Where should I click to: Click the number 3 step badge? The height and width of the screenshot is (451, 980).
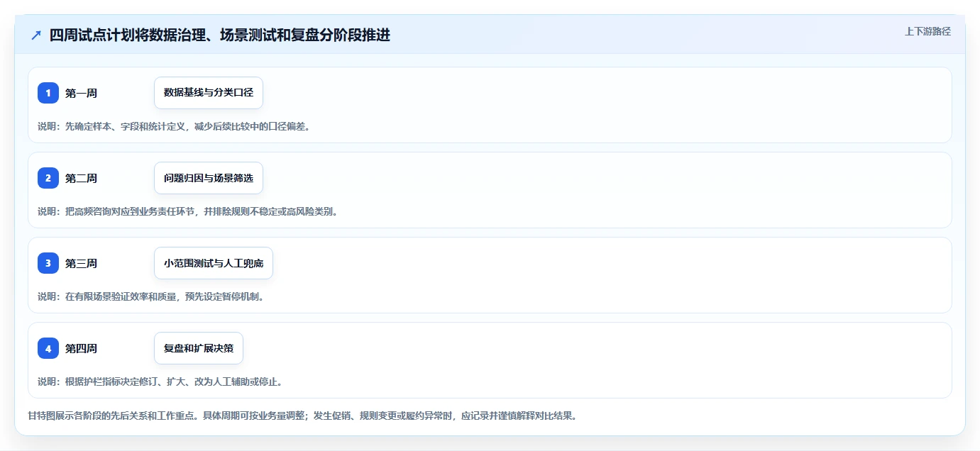point(48,263)
